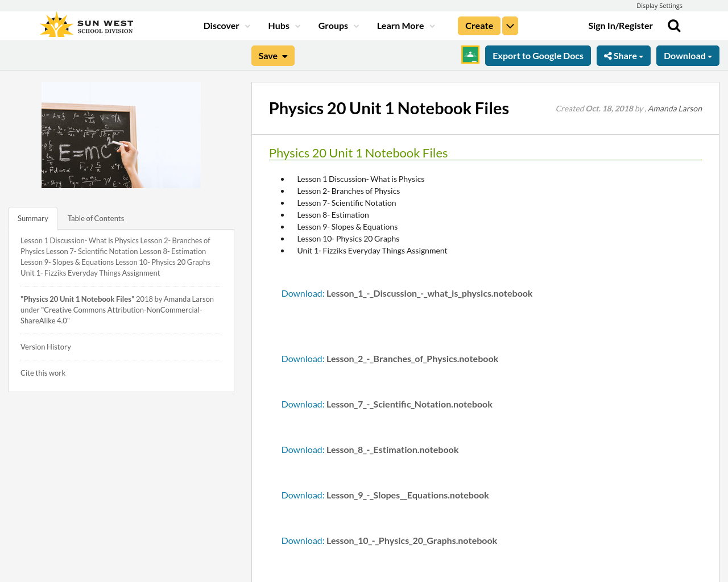Click the Sun West School Division logo
The width and height of the screenshot is (728, 582).
[x=86, y=23]
